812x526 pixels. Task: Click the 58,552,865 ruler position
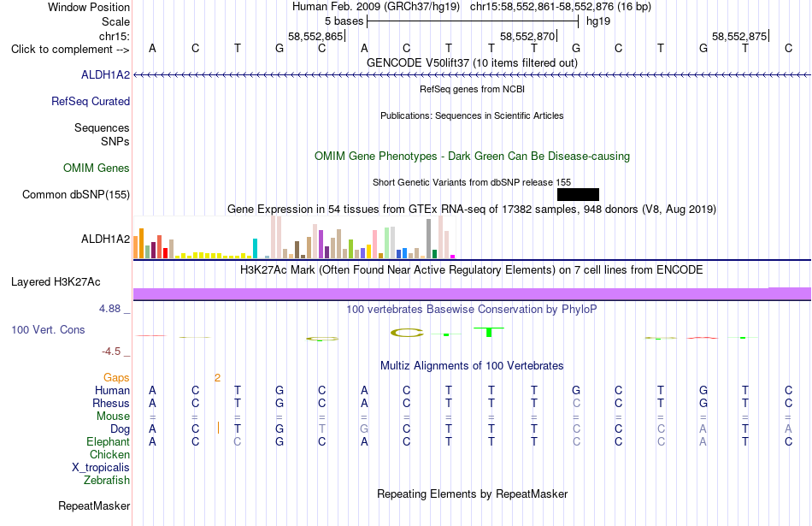[x=315, y=36]
